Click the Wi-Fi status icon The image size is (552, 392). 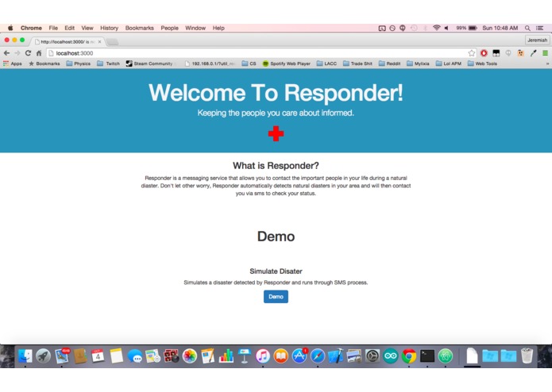(437, 28)
